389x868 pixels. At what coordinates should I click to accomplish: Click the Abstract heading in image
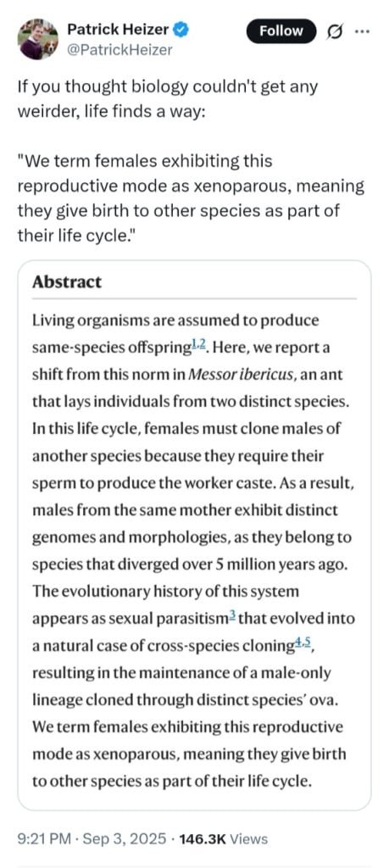click(67, 281)
